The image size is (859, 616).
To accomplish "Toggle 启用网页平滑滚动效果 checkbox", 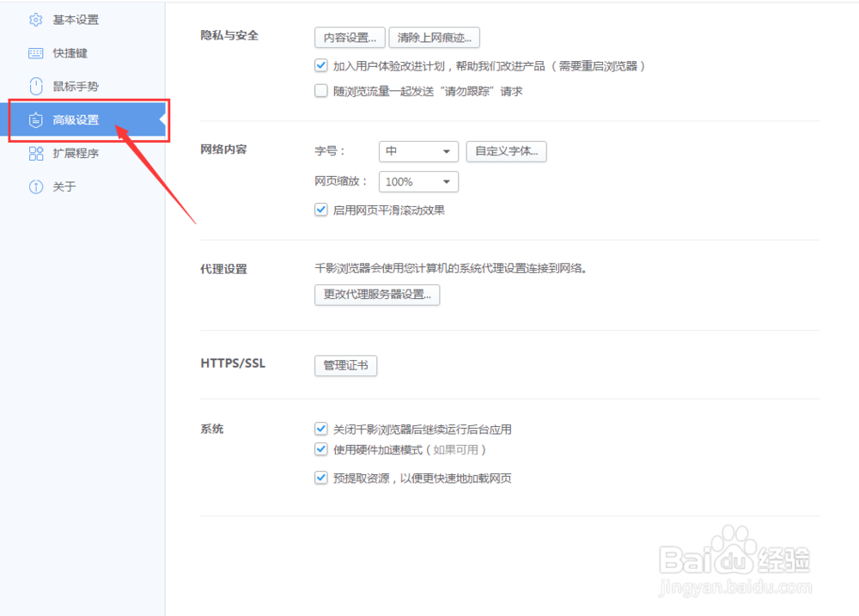I will coord(321,210).
